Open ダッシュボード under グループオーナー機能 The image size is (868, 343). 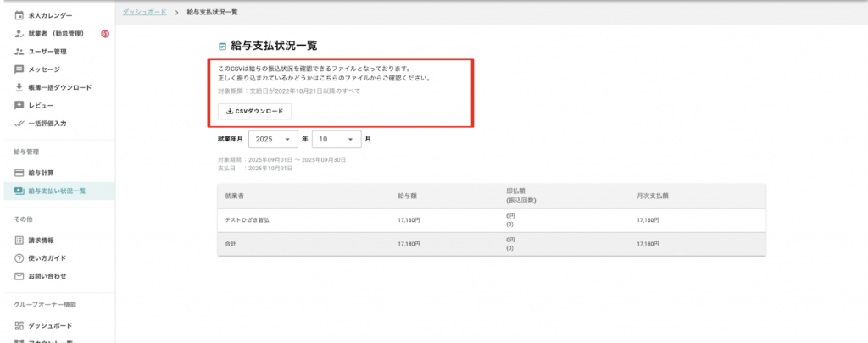(x=49, y=326)
